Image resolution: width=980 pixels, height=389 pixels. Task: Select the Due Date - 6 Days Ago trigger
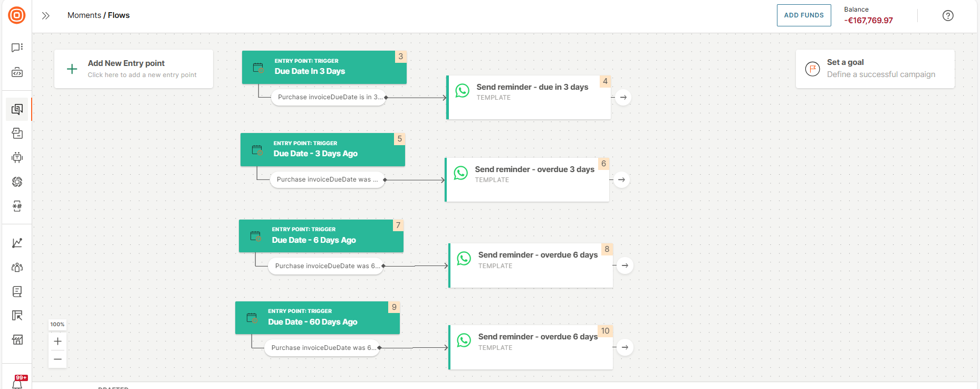[321, 236]
